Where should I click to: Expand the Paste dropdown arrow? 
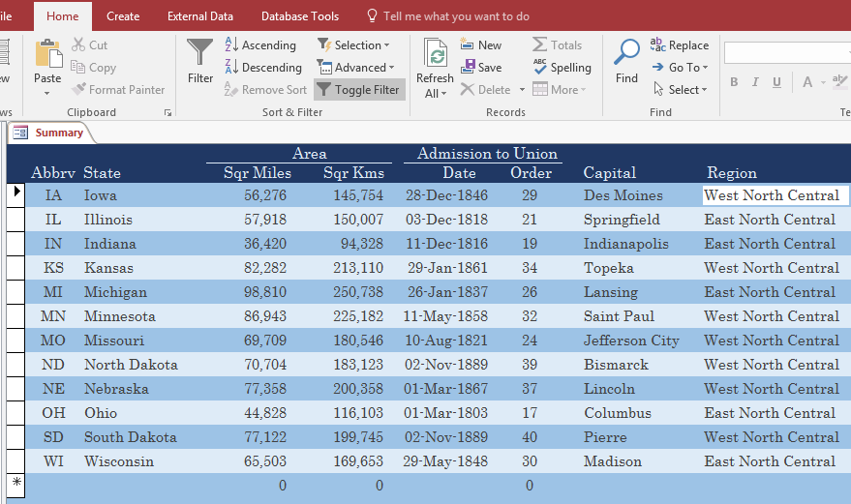[x=47, y=93]
